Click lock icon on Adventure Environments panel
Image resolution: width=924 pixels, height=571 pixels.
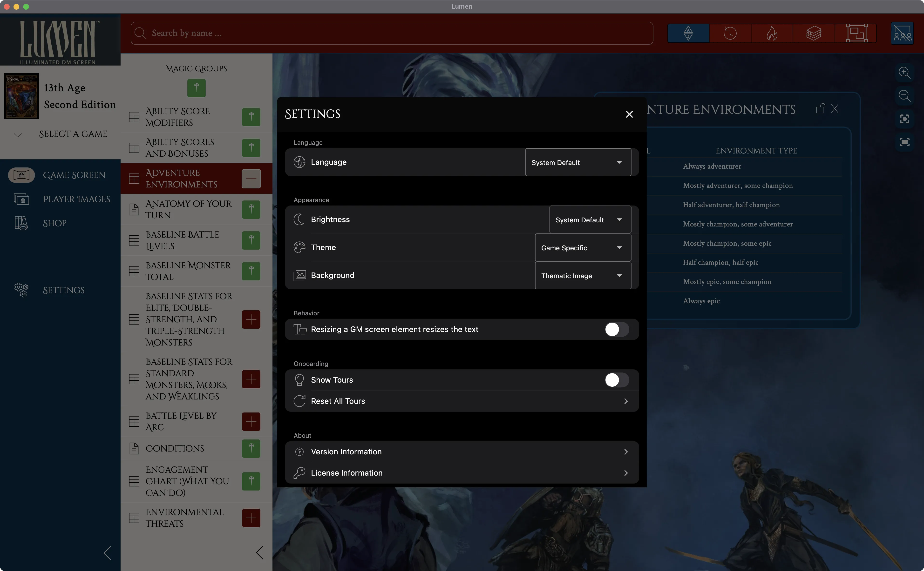[820, 109]
